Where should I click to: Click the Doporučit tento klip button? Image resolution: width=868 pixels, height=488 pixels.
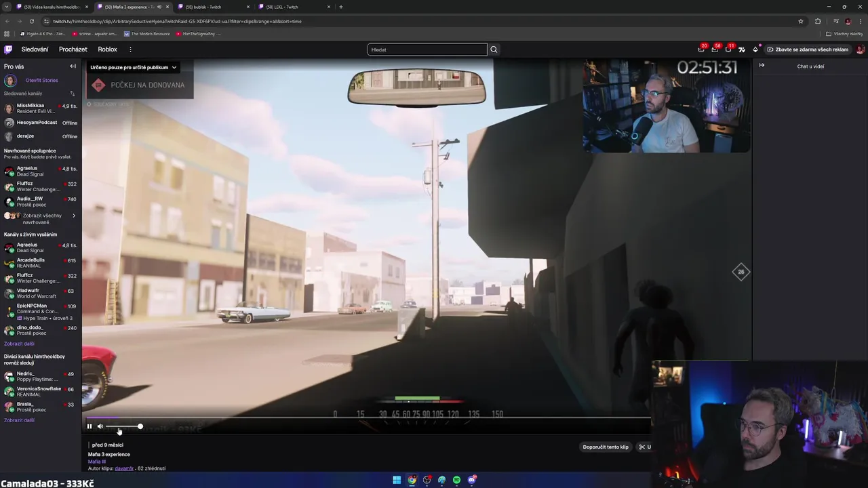606,447
